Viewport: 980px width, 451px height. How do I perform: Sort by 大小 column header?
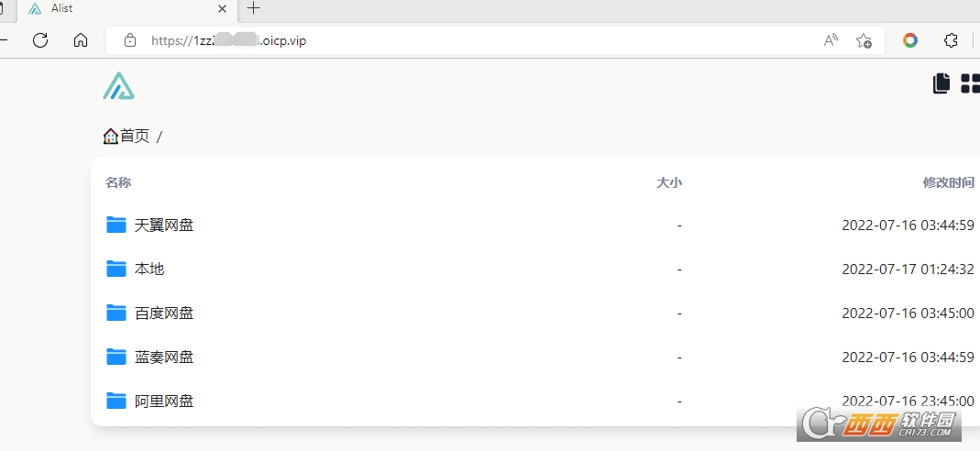click(669, 182)
